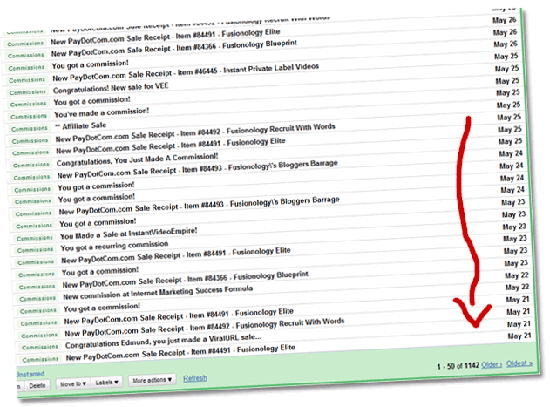Select Unstarred messages link
Viewport: 550px width, 407px height.
[x=31, y=374]
